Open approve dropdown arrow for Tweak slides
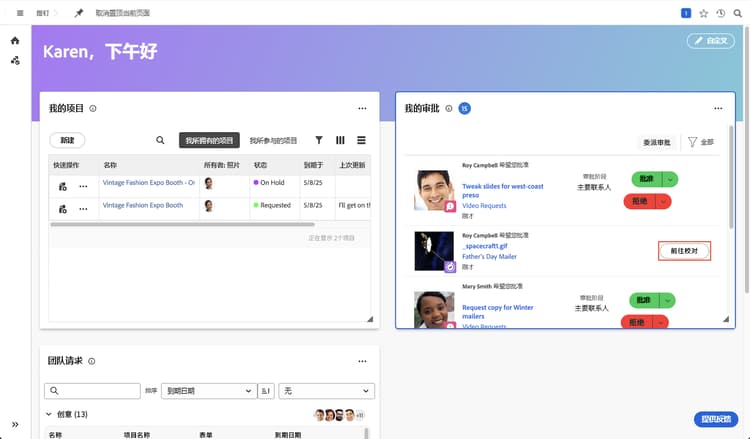The image size is (750, 439). click(670, 179)
